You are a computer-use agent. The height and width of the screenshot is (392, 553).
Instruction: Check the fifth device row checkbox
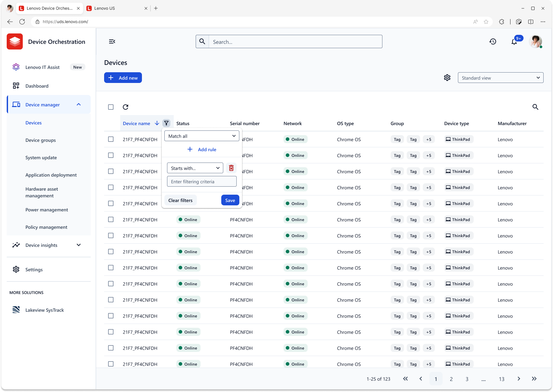click(x=111, y=203)
